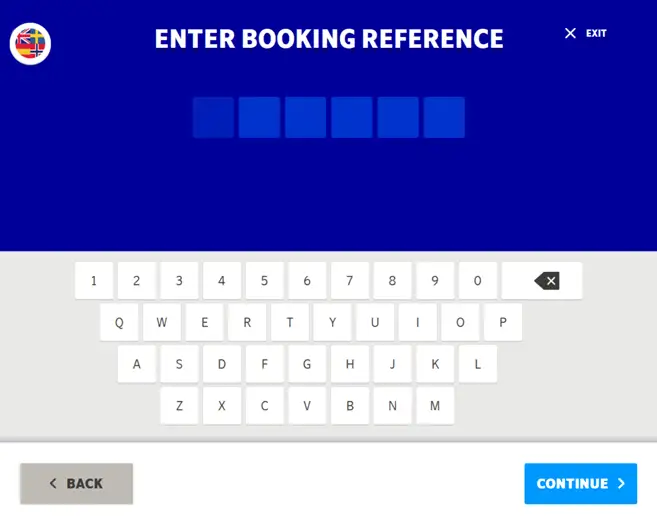Tap the letter G key
The image size is (657, 526).
[x=307, y=364]
